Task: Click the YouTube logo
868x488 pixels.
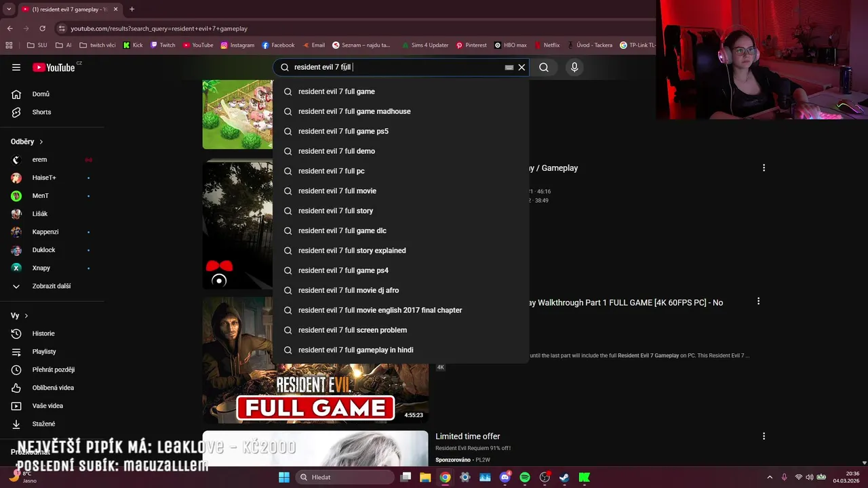Action: [54, 67]
